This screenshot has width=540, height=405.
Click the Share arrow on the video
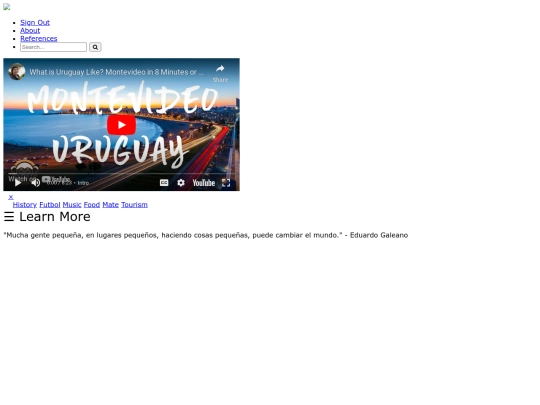pyautogui.click(x=220, y=73)
